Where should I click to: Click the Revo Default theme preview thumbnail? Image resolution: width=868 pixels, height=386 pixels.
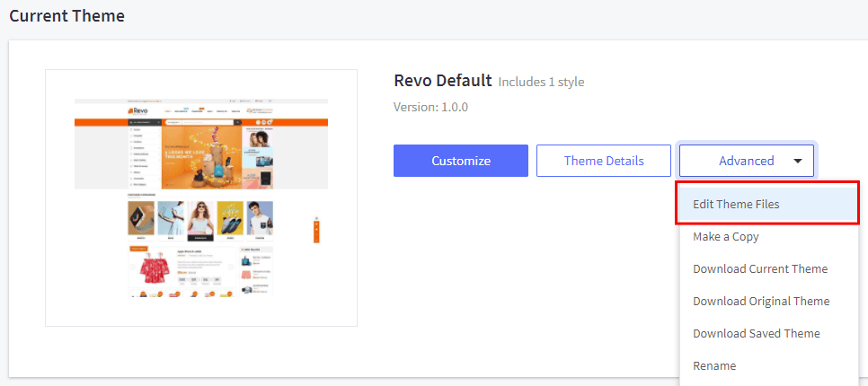201,197
